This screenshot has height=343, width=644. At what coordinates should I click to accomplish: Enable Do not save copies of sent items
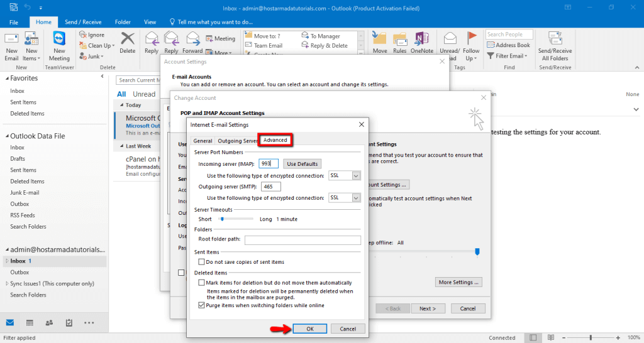pos(201,262)
